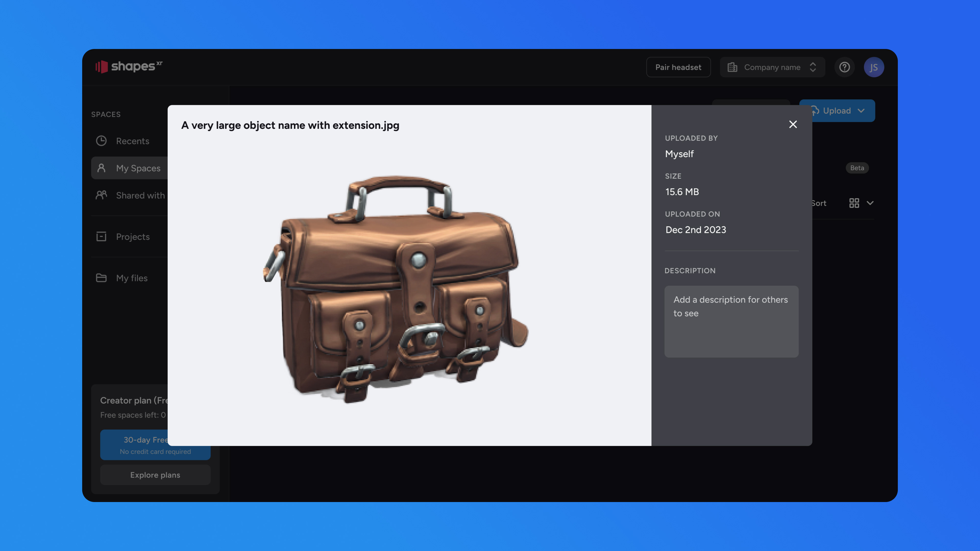Viewport: 980px width, 551px height.
Task: Click the Myself uploader name
Action: [x=679, y=154]
